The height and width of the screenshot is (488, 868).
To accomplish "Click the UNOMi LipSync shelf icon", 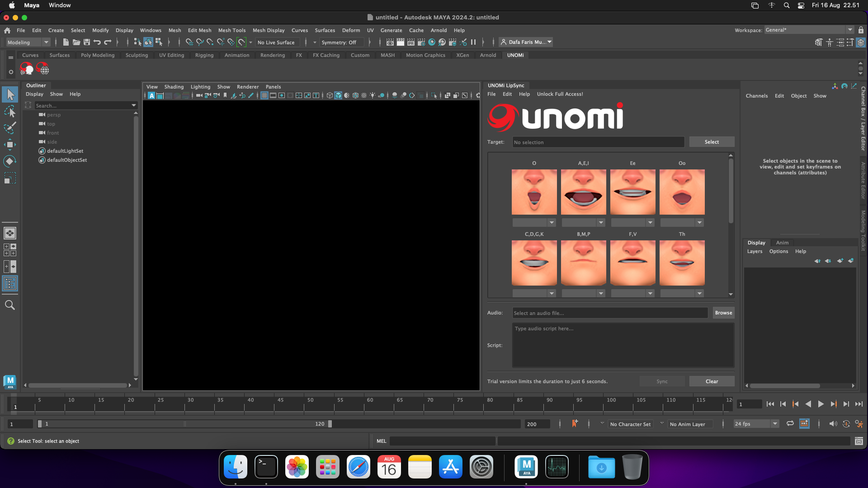I will click(x=27, y=69).
